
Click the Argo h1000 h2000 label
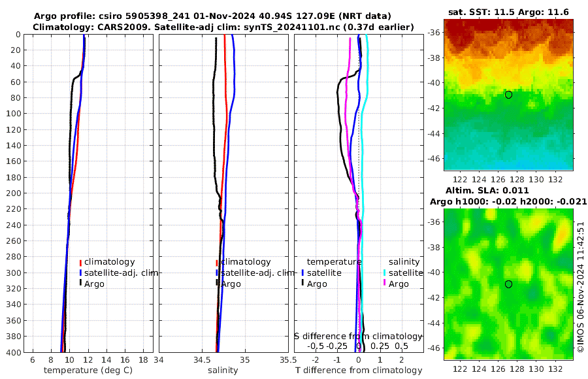click(x=508, y=201)
